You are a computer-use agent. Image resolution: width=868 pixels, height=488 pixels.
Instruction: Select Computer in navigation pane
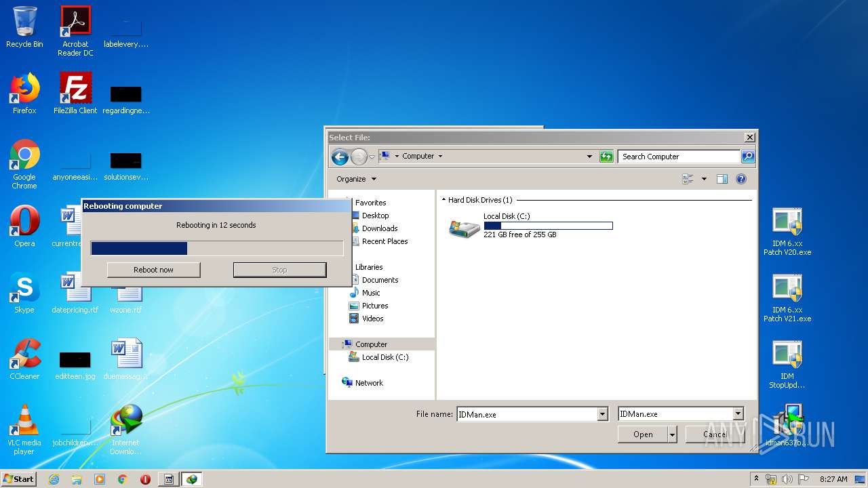371,344
